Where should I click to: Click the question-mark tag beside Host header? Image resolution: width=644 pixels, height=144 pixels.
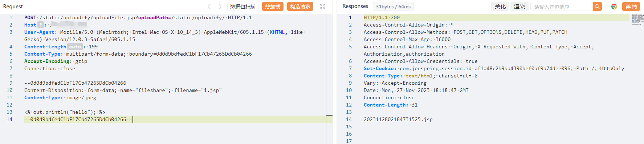[41, 25]
